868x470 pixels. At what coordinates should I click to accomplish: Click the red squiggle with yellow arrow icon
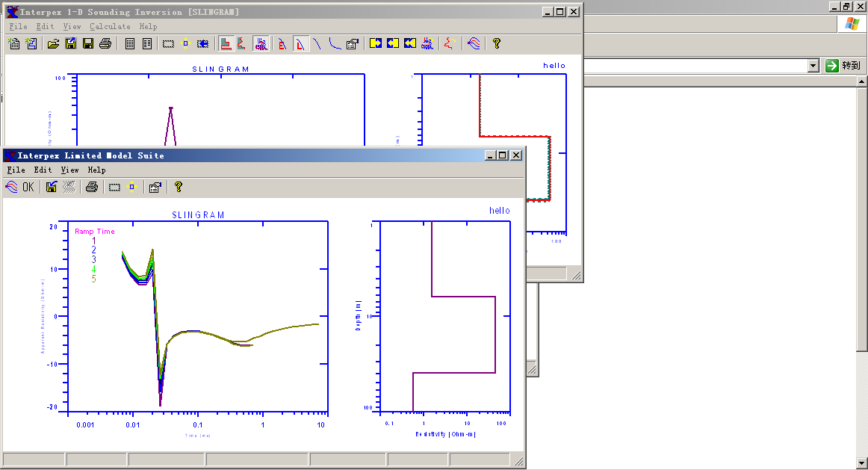click(450, 44)
